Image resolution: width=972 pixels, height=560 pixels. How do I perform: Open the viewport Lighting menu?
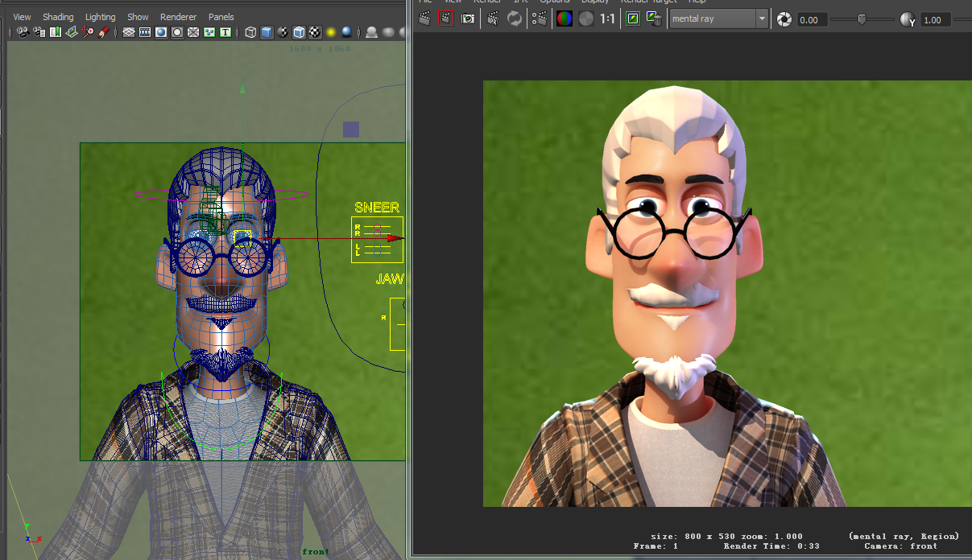coord(101,17)
